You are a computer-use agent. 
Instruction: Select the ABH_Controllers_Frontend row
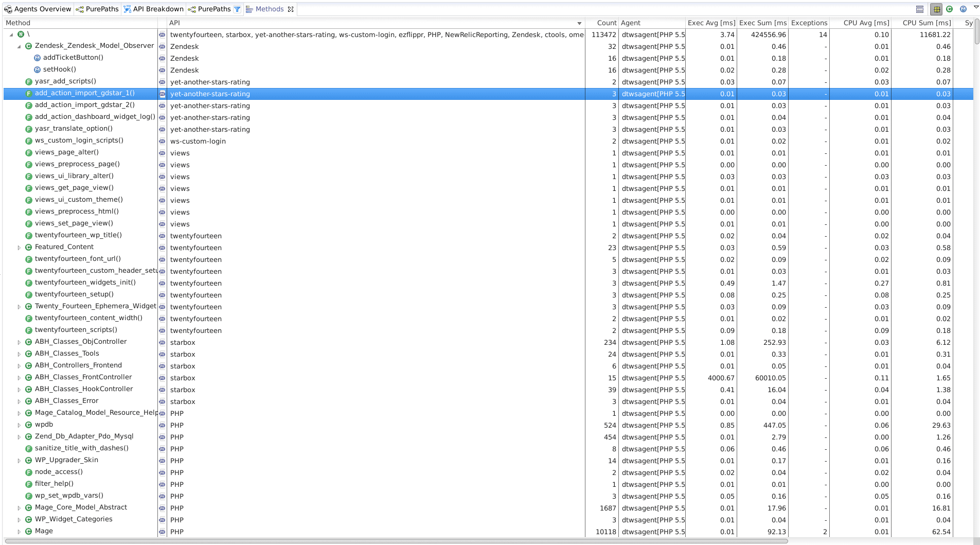pos(488,366)
